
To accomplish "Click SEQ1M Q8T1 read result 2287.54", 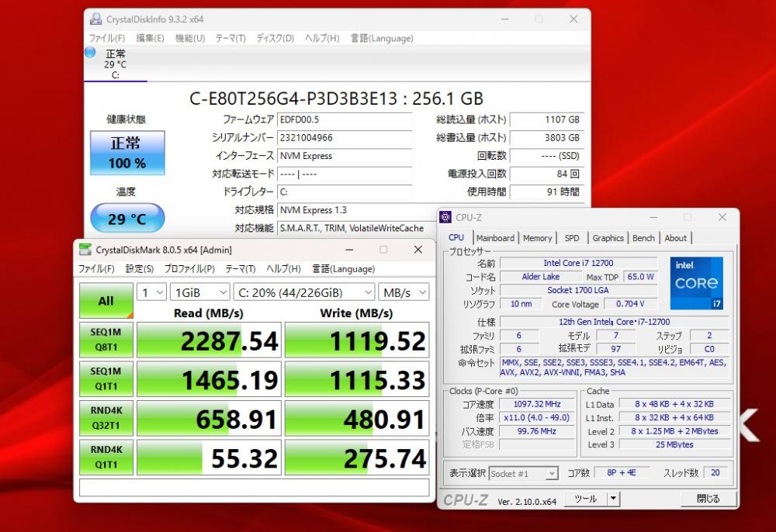I will coord(209,340).
